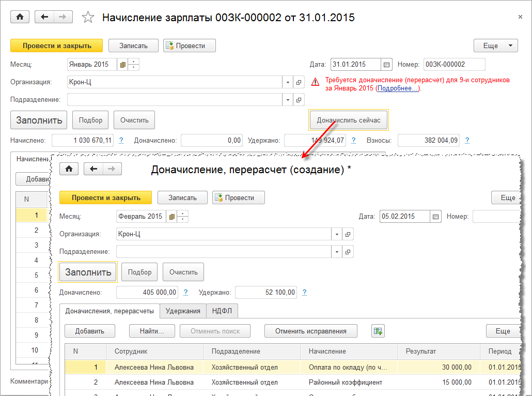Screen dimensions: 532x396
Task: Click Провести и закрыть in the top window
Action: [x=57, y=45]
